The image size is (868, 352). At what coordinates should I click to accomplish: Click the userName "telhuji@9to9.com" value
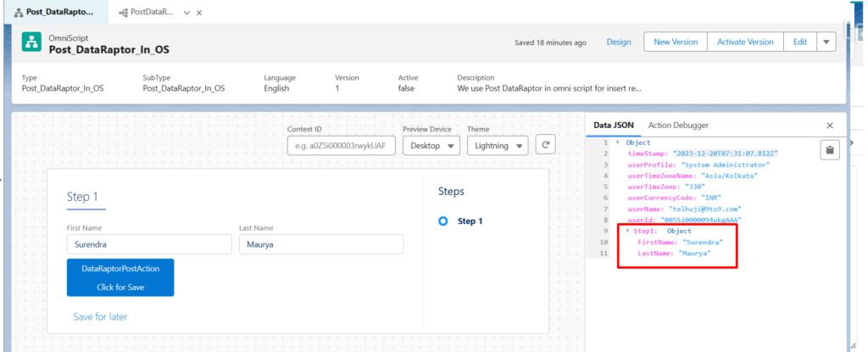point(705,209)
